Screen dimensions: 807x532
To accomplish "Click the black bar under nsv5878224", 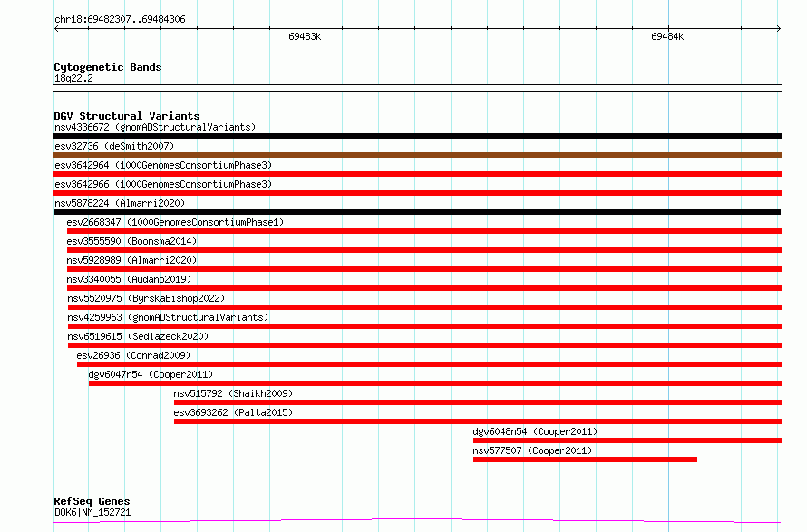I will point(417,212).
